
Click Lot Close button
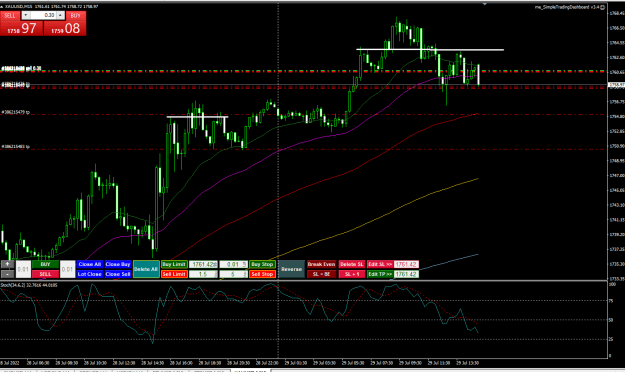pos(90,274)
